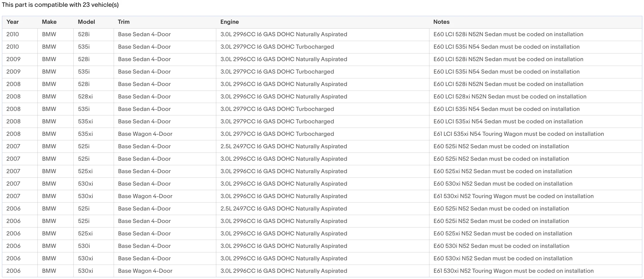Click 2008 535xi Base Wagon 4-Door trim
The image size is (644, 279).
point(145,134)
